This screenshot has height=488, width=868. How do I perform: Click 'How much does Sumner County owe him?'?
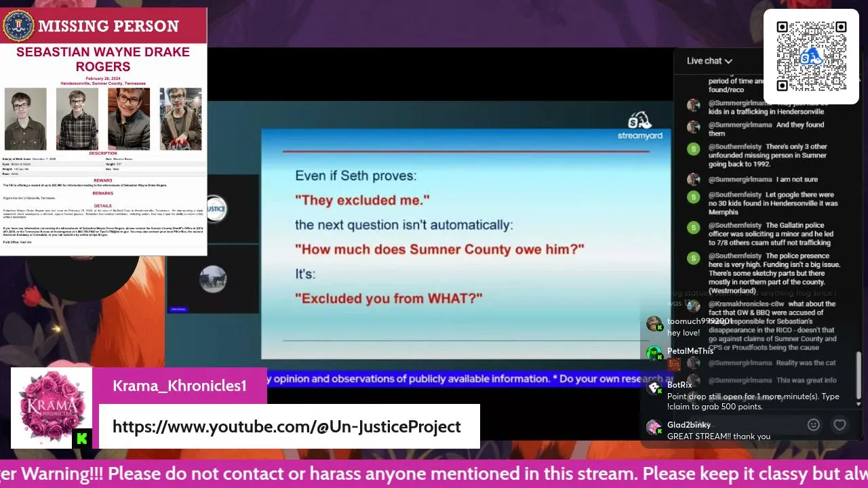[x=439, y=249]
